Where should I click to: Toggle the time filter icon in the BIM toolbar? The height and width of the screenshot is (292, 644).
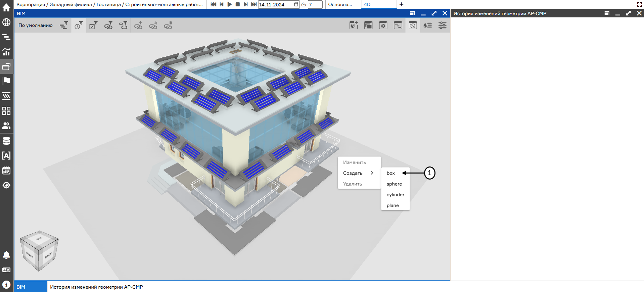point(79,26)
